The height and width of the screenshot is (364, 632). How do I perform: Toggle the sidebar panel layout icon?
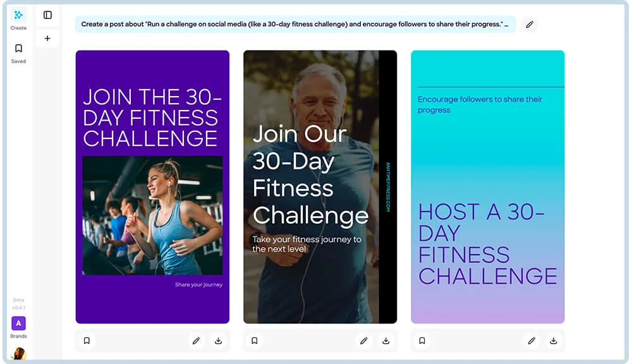(47, 15)
